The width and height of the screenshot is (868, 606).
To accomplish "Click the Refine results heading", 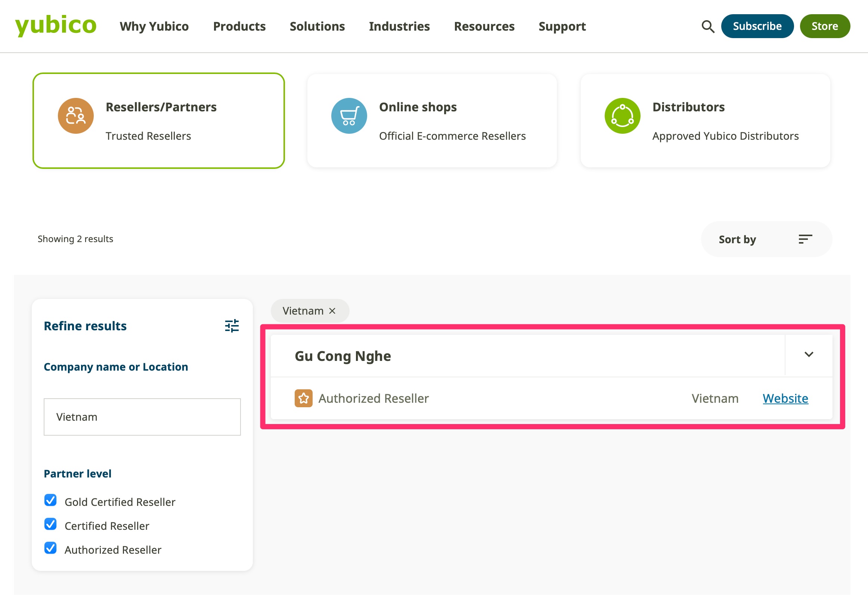I will click(85, 326).
